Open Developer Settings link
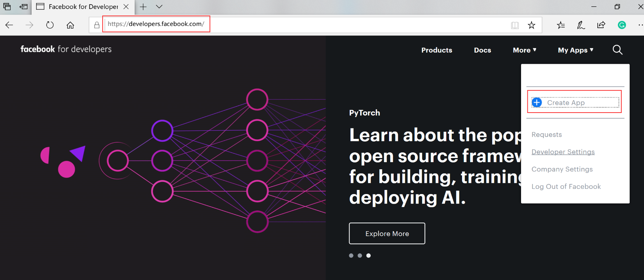The width and height of the screenshot is (644, 280). 563,152
